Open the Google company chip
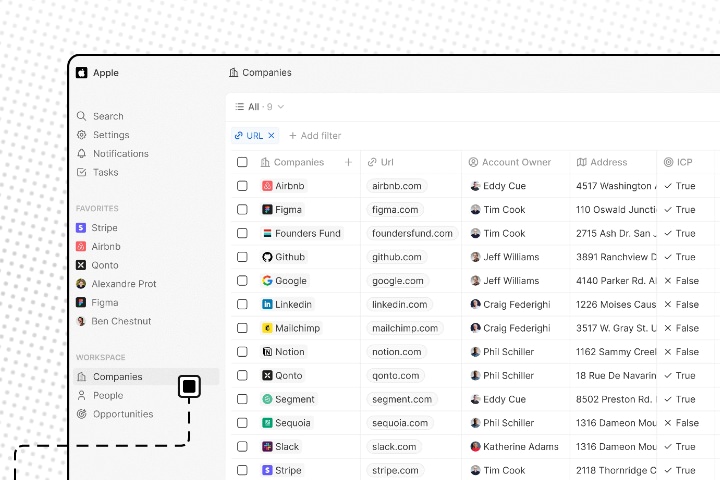 285,281
